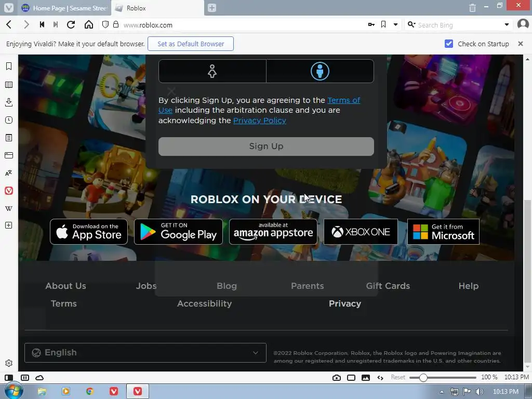This screenshot has width=532, height=399.
Task: Go forward in browser history
Action: [26, 24]
